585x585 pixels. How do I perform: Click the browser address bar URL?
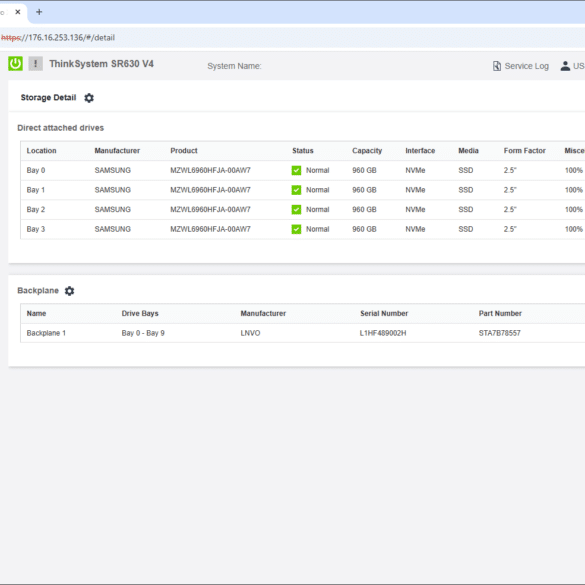point(58,38)
